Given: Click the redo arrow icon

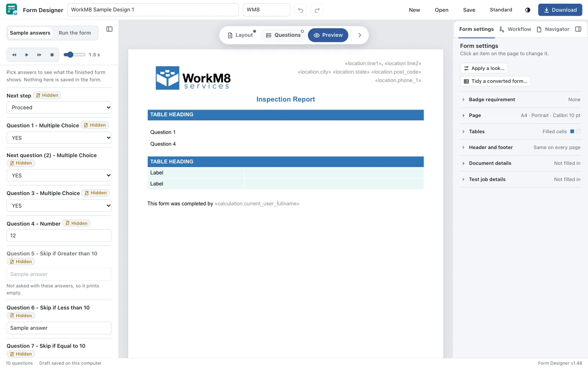Looking at the screenshot, I should click(317, 10).
